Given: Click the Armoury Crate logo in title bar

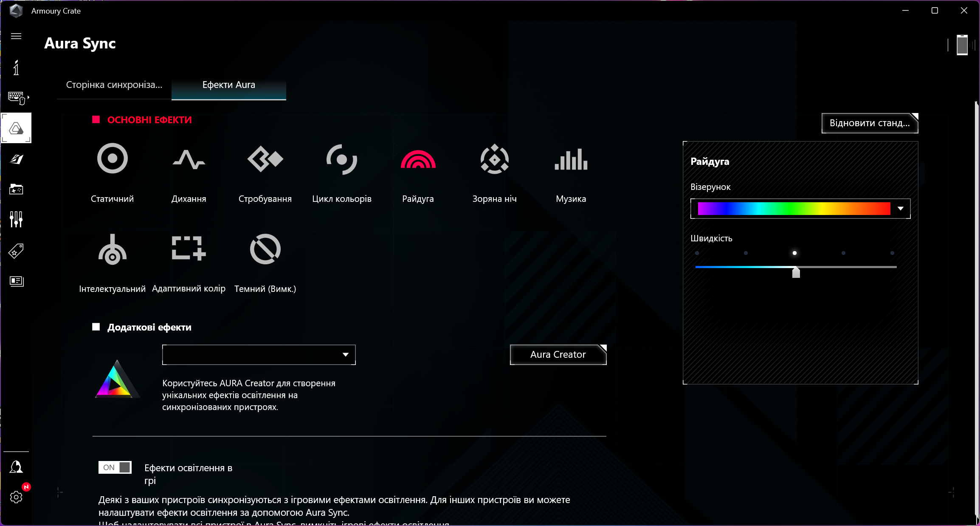Looking at the screenshot, I should click(x=16, y=11).
